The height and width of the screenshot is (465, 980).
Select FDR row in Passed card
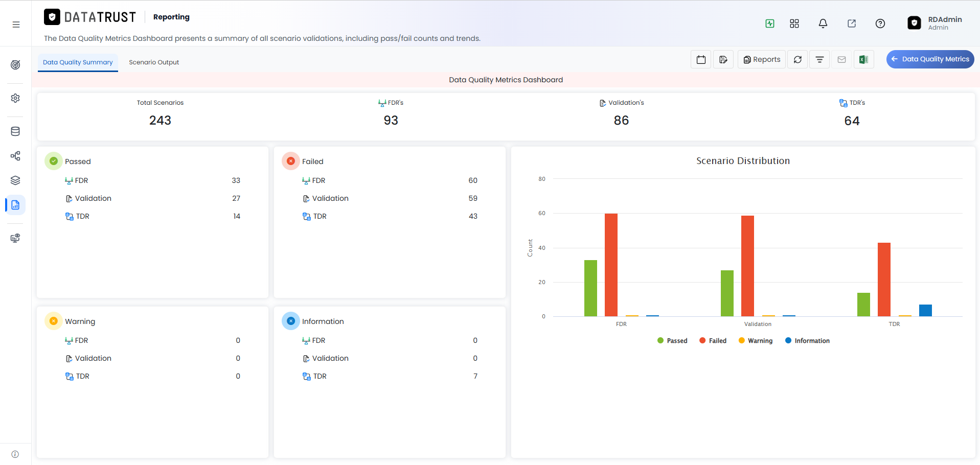152,180
